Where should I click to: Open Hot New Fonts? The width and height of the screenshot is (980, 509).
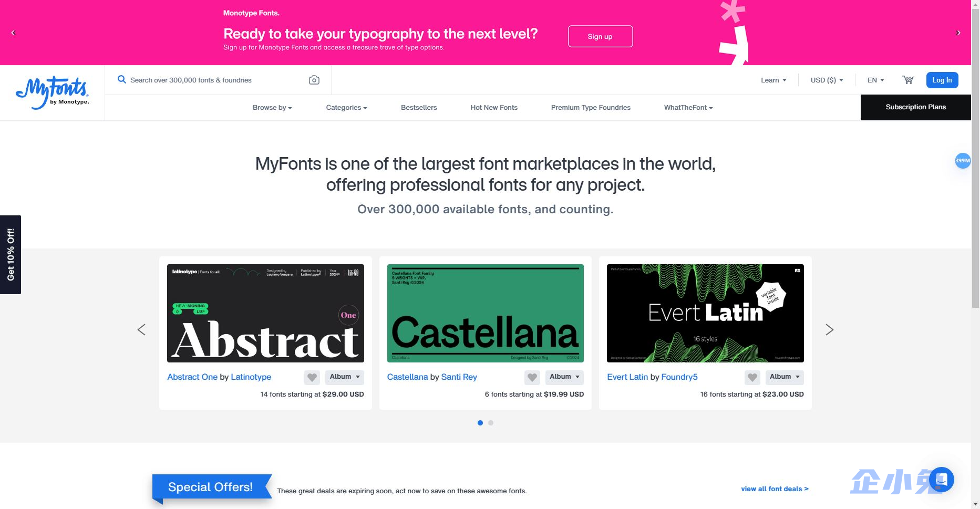[x=493, y=107]
